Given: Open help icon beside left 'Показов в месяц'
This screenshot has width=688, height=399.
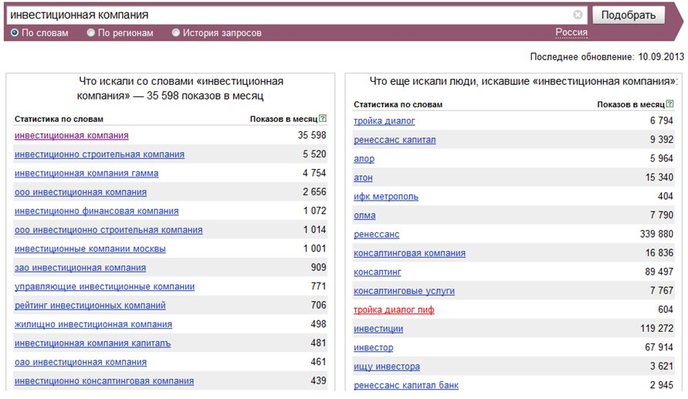Looking at the screenshot, I should click(323, 118).
